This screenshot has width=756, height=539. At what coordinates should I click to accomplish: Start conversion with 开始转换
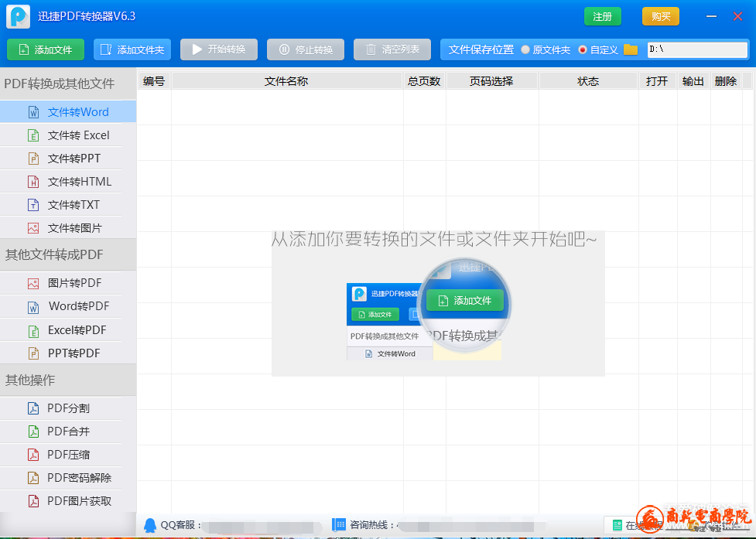pyautogui.click(x=219, y=49)
